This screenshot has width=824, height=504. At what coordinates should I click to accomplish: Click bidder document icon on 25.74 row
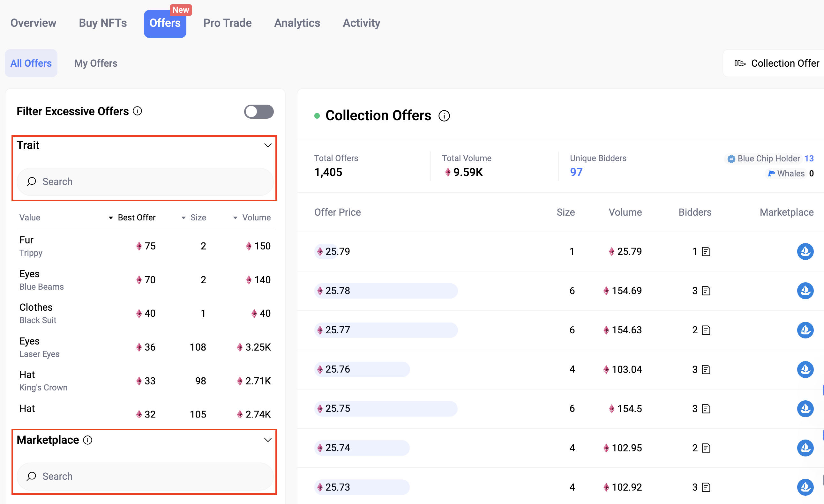tap(706, 448)
